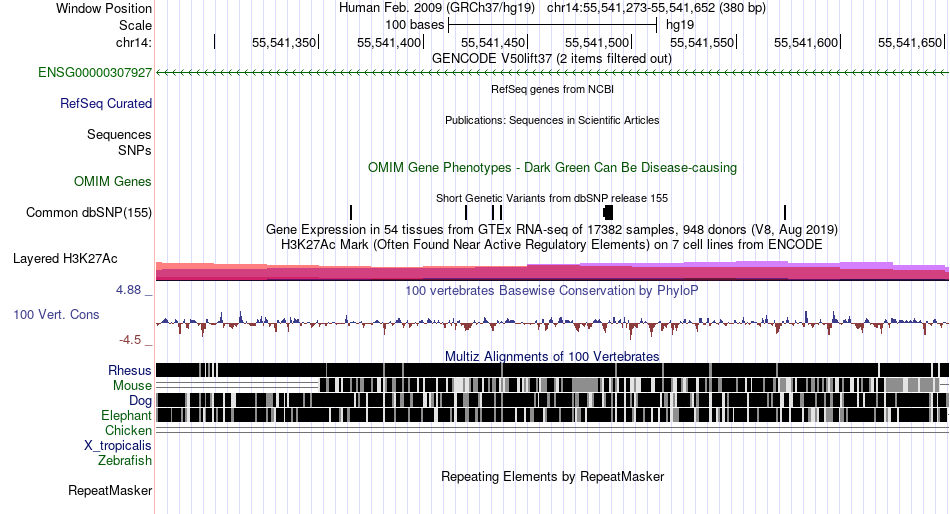This screenshot has width=950, height=514.
Task: Click the hg19 label beside scale bar
Action: point(680,25)
